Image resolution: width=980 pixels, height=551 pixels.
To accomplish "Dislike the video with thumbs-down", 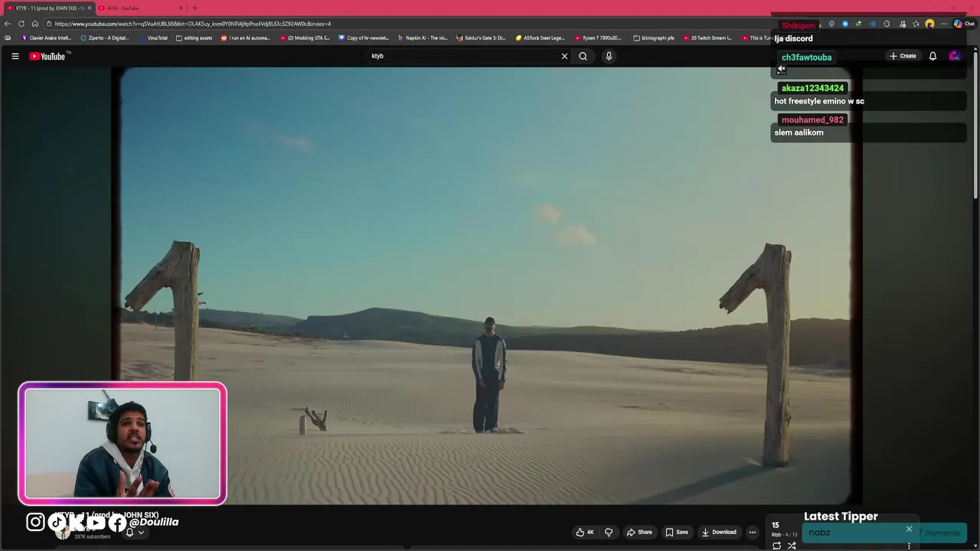I will pos(609,532).
